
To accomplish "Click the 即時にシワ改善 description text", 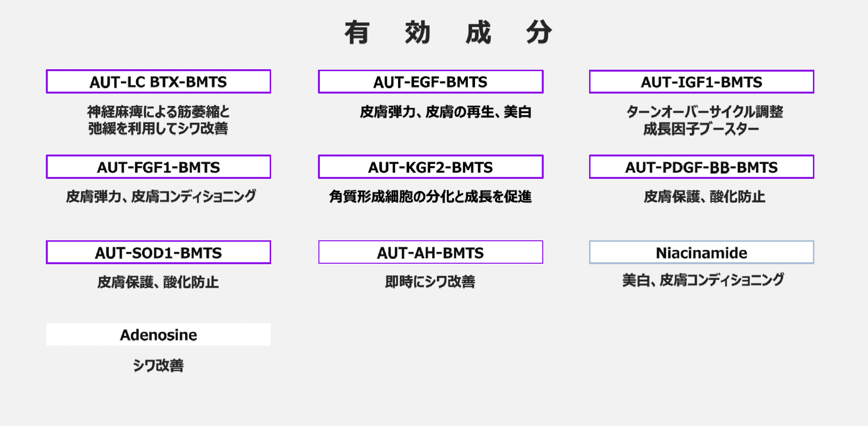I will click(430, 282).
